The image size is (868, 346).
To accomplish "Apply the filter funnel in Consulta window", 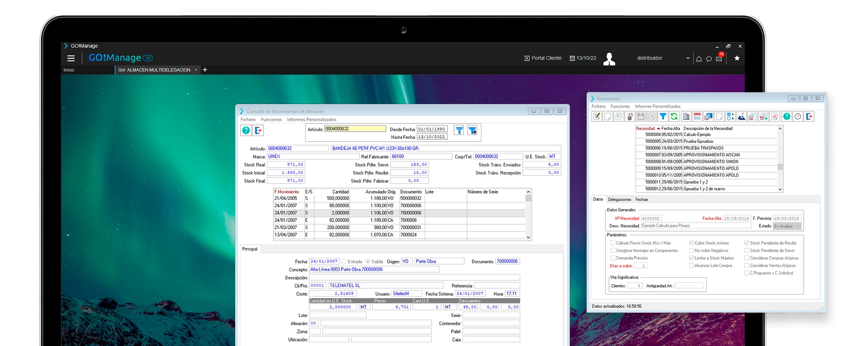I will pos(459,131).
